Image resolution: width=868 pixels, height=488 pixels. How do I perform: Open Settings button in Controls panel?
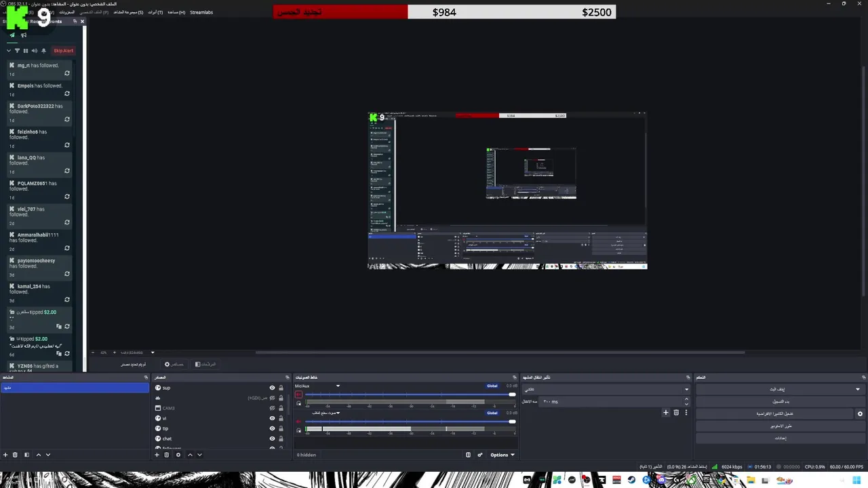(781, 438)
